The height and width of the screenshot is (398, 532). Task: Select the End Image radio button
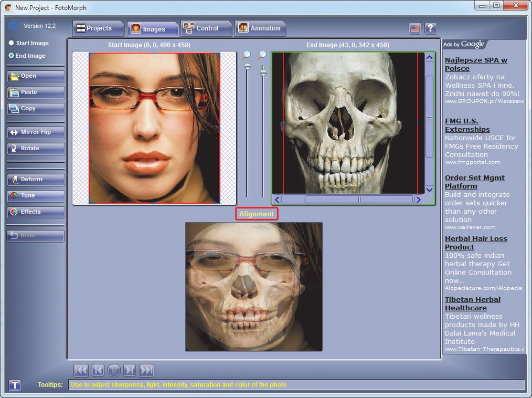pyautogui.click(x=12, y=56)
